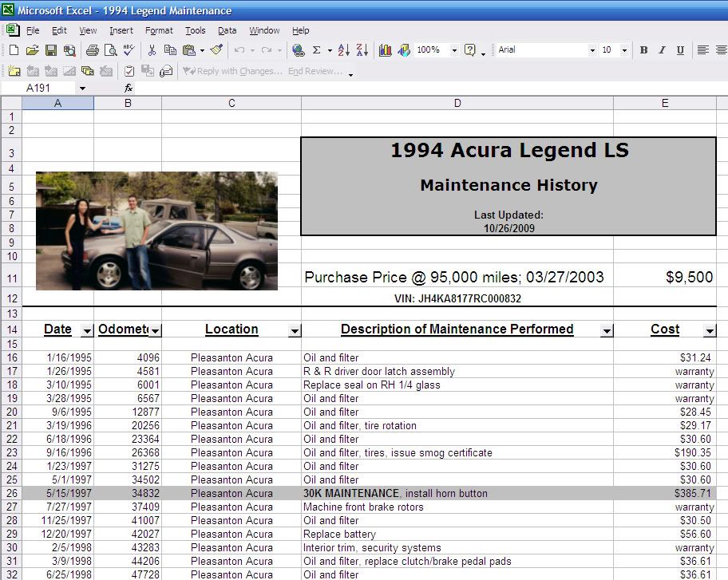Select the car photo picture

tap(157, 231)
